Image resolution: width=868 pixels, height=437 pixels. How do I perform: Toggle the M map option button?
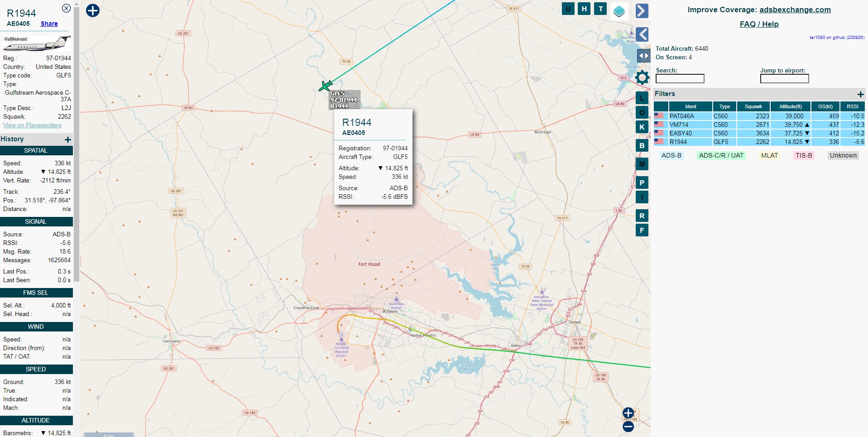point(642,164)
